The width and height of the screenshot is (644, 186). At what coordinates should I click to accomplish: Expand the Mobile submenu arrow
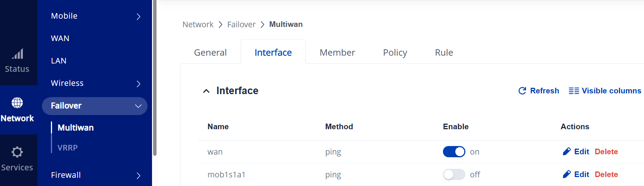pos(139,16)
